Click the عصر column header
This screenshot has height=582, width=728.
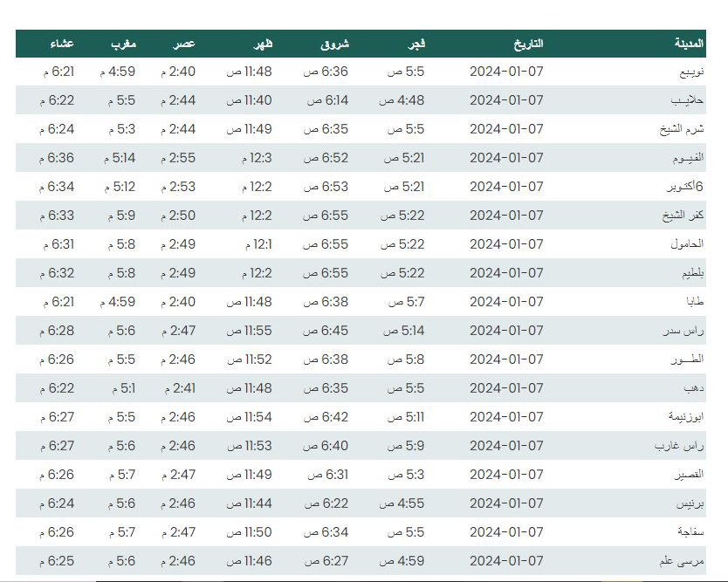[184, 44]
